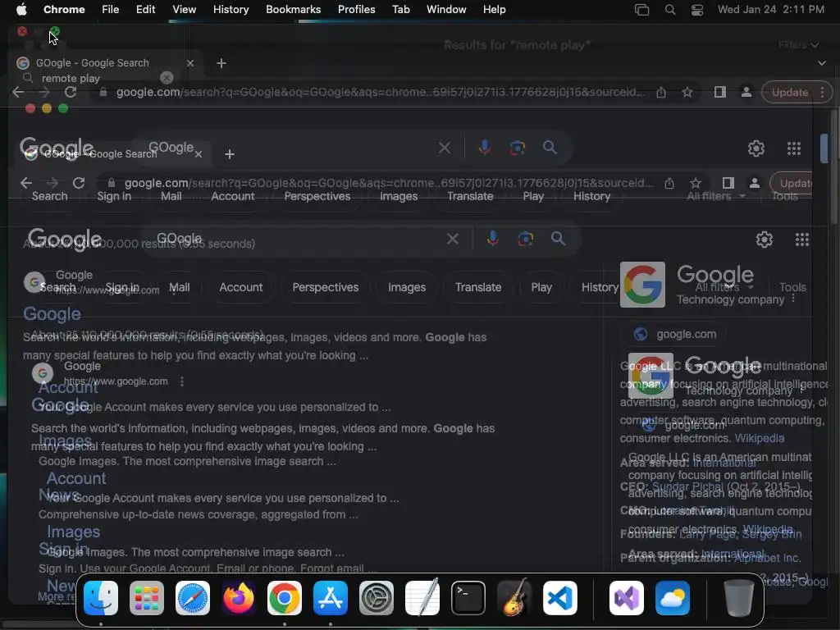Clear the lower Google search box text

pyautogui.click(x=453, y=239)
